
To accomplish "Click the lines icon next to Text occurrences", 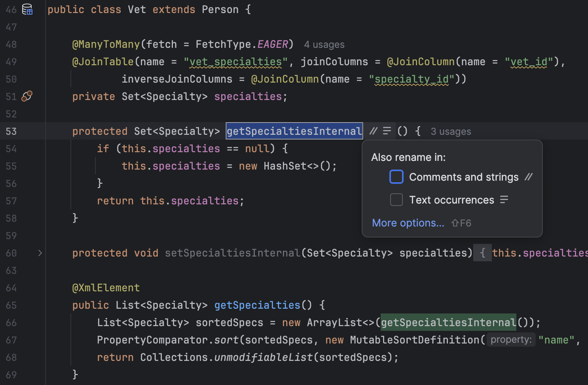I will coord(504,200).
